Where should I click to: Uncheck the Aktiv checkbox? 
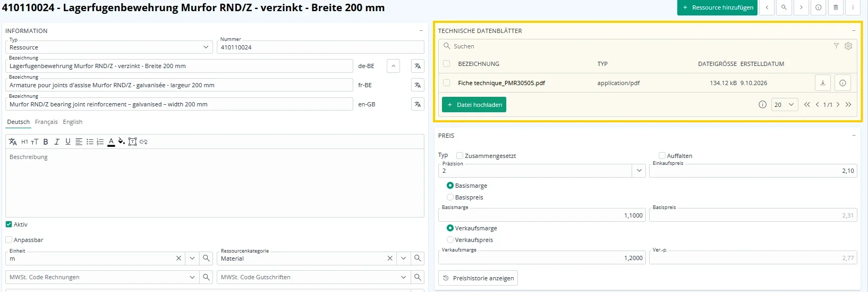click(x=8, y=224)
